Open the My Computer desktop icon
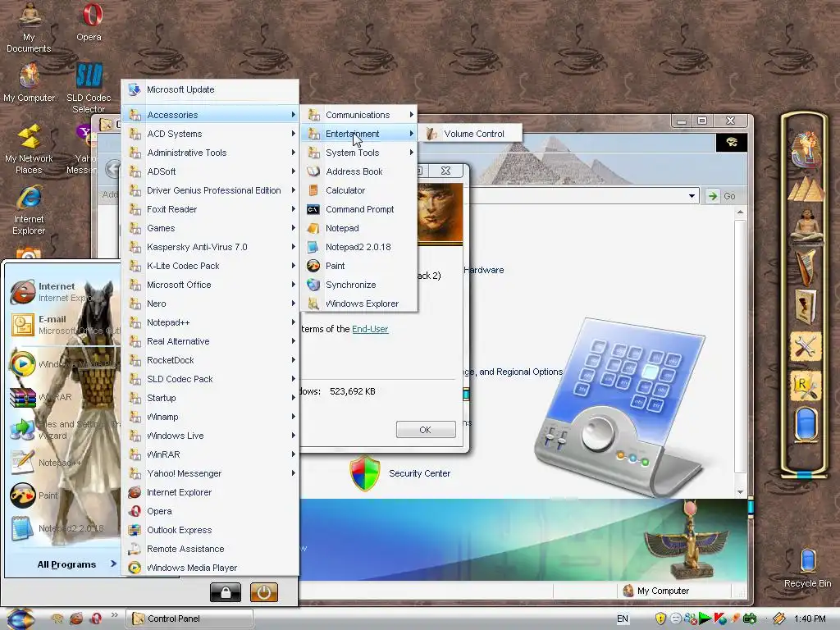840x630 pixels. (x=29, y=83)
